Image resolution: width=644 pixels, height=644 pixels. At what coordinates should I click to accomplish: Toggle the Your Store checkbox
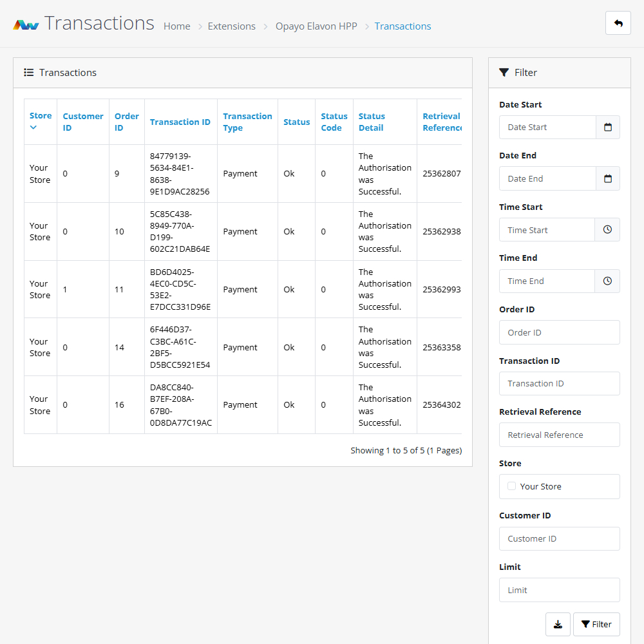511,486
